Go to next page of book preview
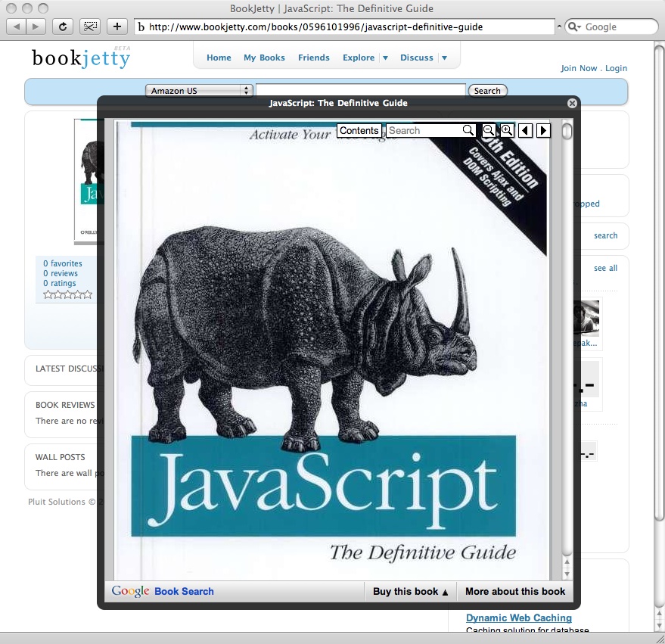665x644 pixels. 543,130
